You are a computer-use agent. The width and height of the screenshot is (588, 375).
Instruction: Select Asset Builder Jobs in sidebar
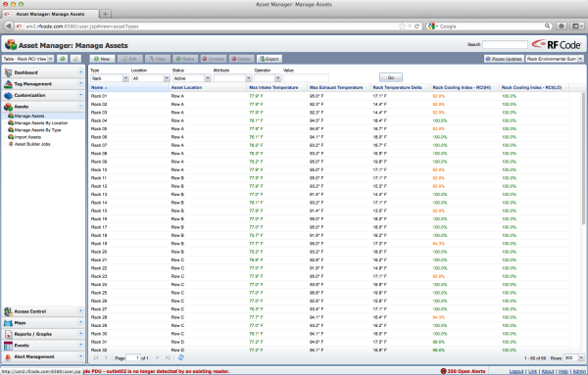coord(32,144)
